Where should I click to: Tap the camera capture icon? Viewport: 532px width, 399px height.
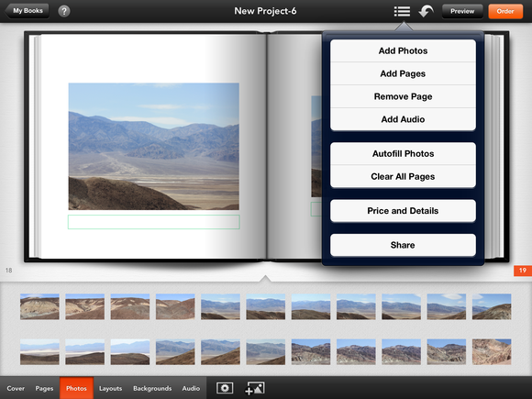[x=225, y=388]
